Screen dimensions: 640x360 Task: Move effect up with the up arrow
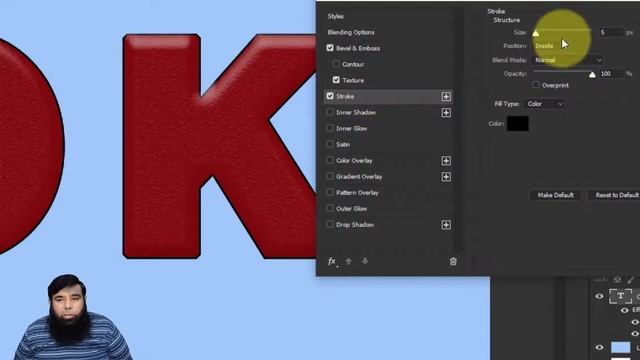tap(349, 261)
